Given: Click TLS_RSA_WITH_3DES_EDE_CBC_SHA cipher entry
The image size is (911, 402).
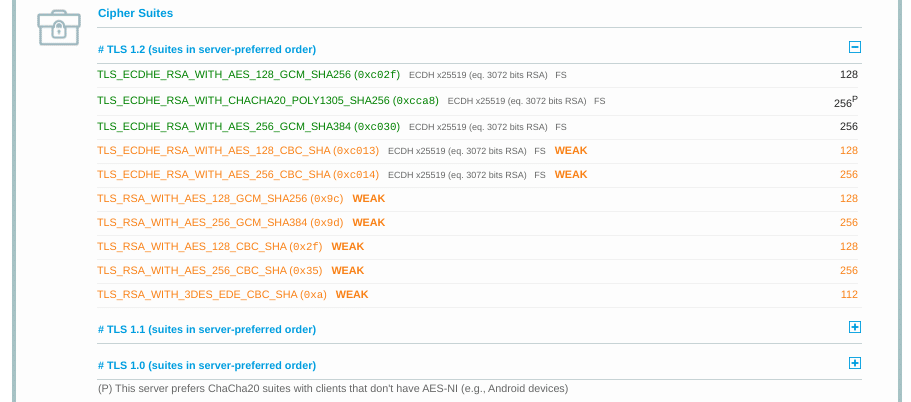Looking at the screenshot, I should pos(212,295).
